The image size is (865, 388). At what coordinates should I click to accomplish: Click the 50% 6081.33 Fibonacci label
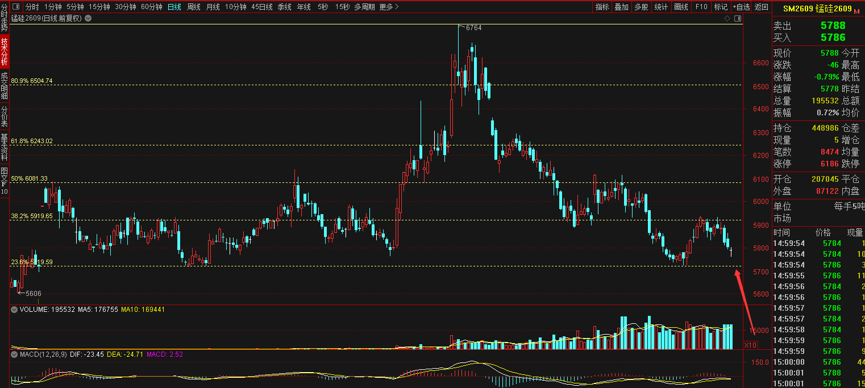29,178
